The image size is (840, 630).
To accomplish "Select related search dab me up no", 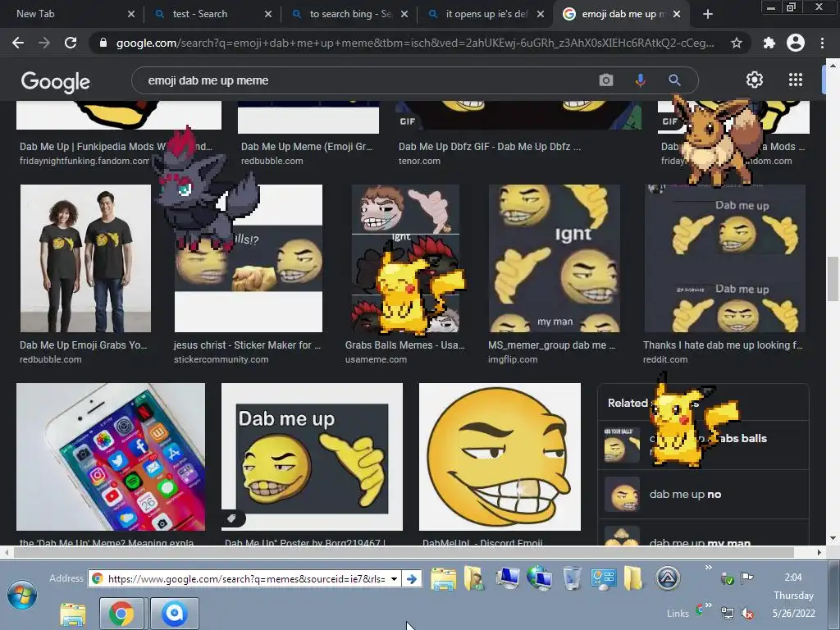I will [x=703, y=494].
